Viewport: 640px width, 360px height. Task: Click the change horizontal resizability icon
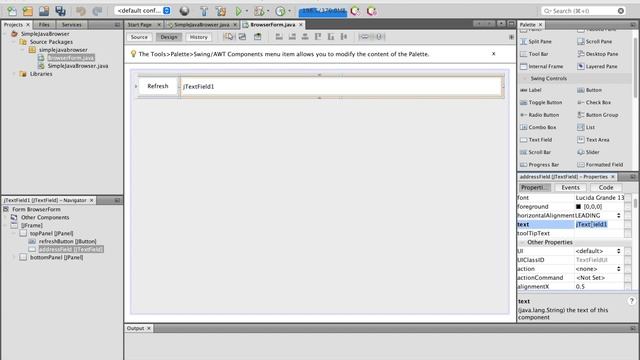pos(364,37)
